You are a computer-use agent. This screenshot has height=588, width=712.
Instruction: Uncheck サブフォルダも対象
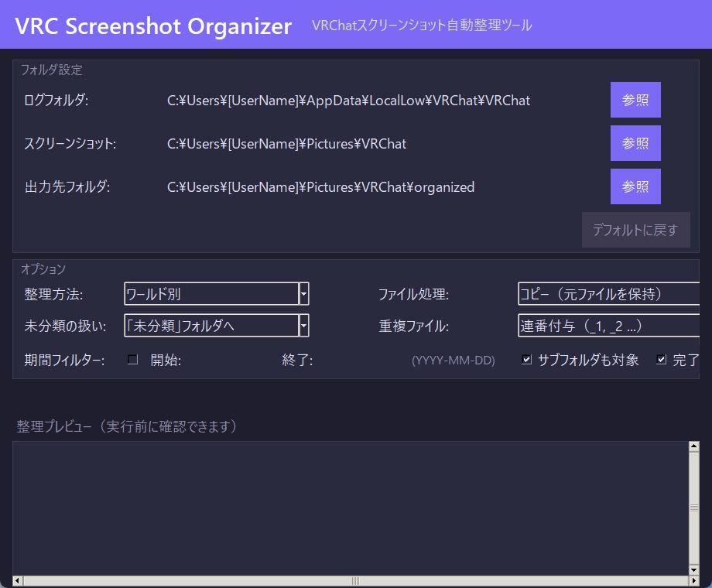coord(527,358)
